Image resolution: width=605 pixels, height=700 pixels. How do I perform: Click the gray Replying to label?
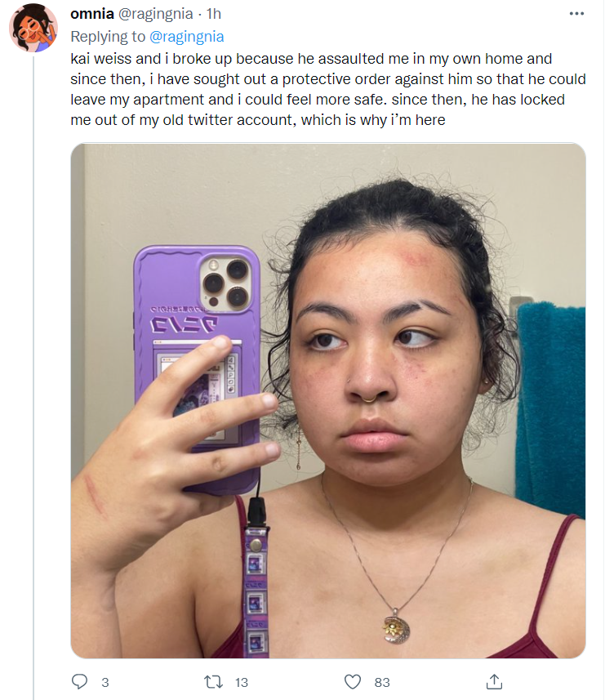108,37
